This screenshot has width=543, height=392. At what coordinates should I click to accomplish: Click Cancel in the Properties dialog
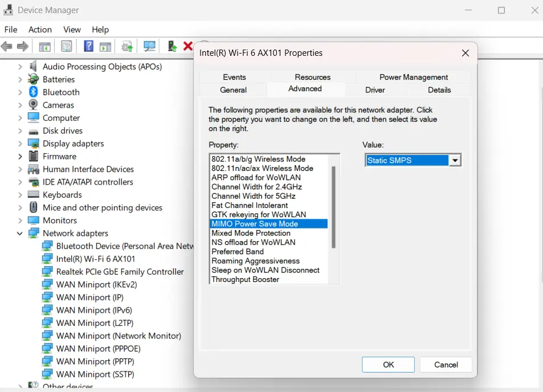tap(446, 365)
